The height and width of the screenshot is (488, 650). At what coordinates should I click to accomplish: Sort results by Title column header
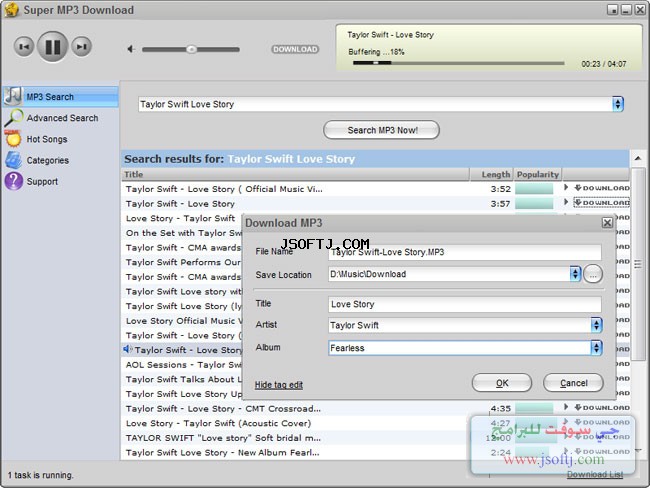click(x=295, y=175)
